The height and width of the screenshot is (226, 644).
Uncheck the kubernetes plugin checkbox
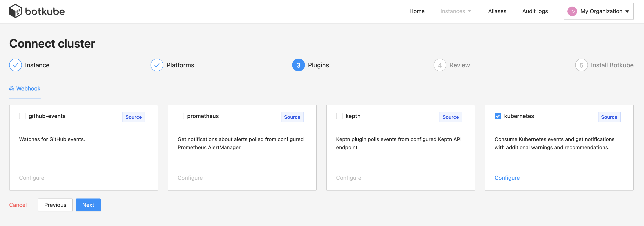[498, 116]
